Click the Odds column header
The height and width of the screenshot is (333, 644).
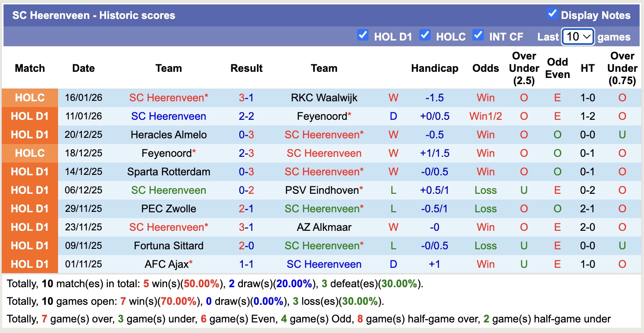tap(486, 68)
